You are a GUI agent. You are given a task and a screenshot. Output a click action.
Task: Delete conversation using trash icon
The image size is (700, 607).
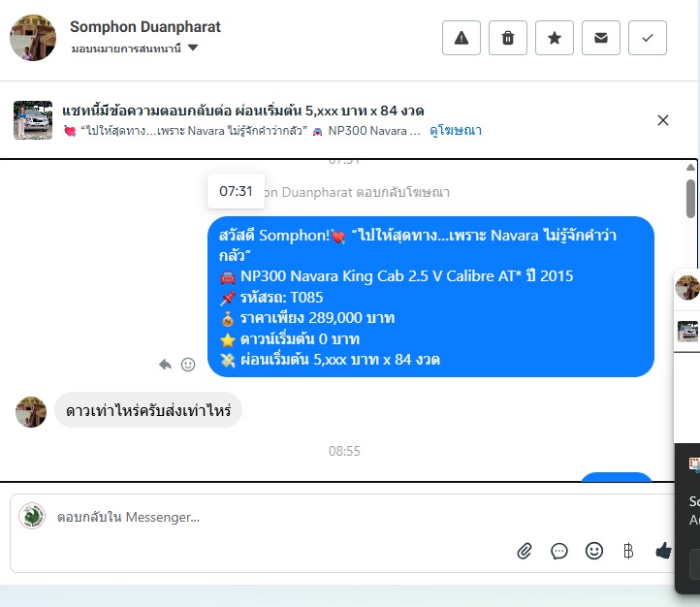point(508,38)
